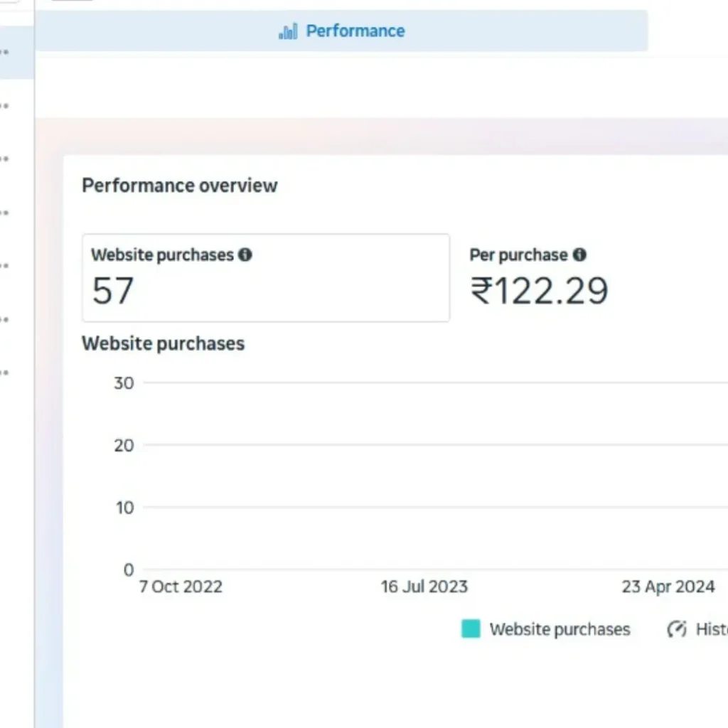The image size is (728, 728).
Task: Select the 23 Apr 2024 axis date
Action: [x=668, y=587]
